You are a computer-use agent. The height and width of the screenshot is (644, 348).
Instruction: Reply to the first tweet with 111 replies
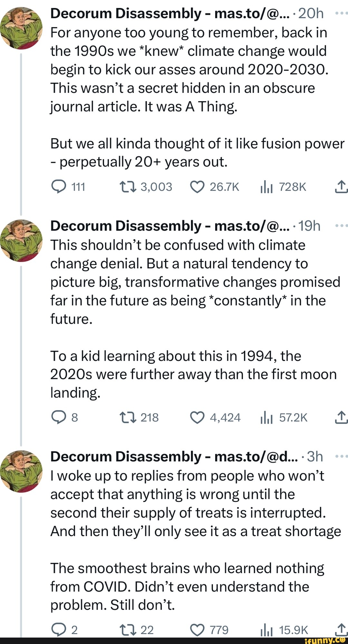(59, 187)
